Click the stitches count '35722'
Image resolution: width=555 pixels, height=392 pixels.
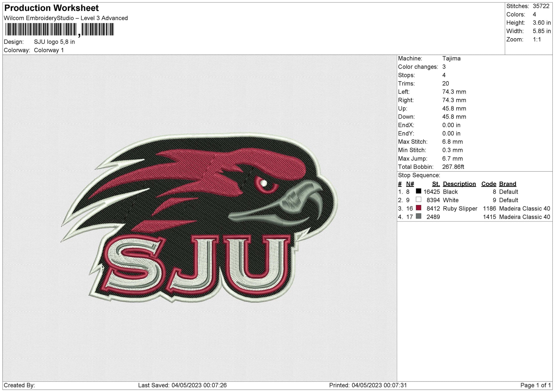541,6
